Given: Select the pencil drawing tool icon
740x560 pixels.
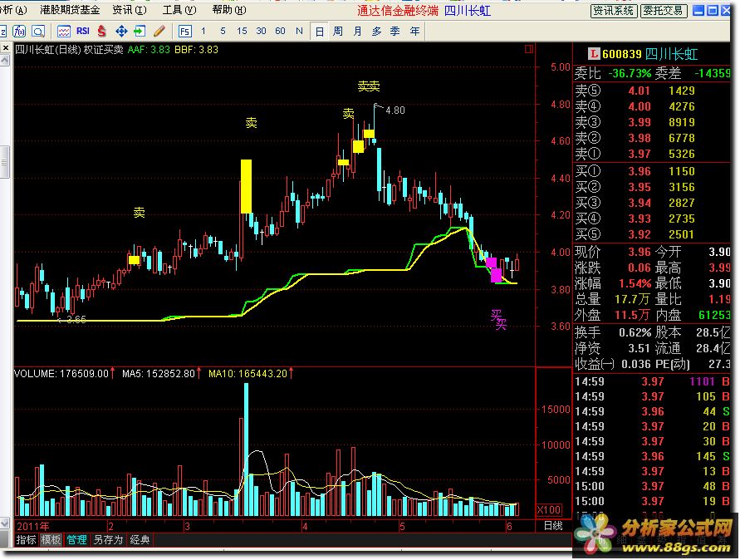Looking at the screenshot, I should (x=159, y=32).
